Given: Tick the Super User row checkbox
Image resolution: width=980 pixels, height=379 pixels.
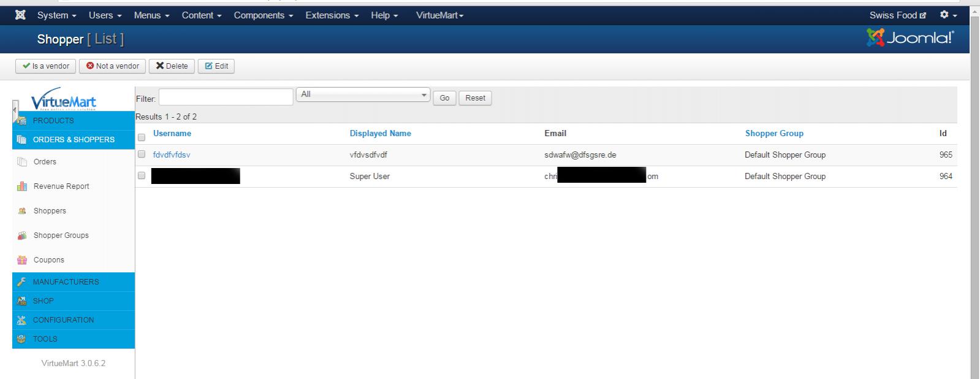Looking at the screenshot, I should (x=142, y=176).
